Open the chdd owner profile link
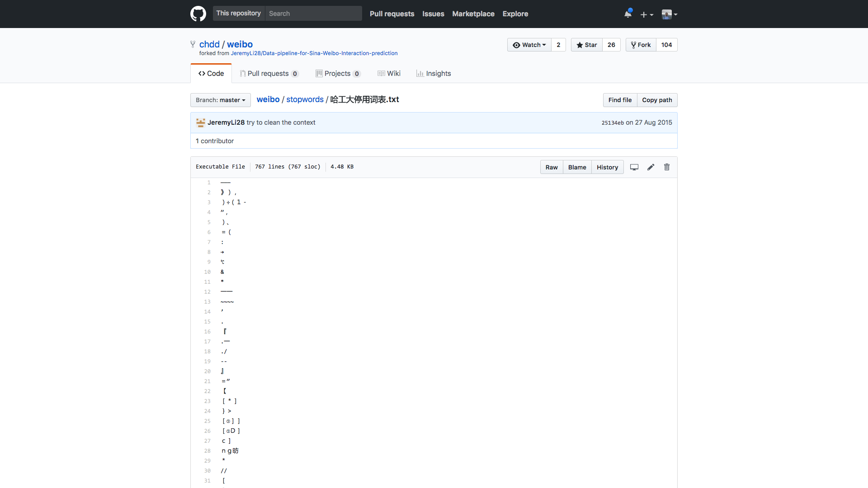This screenshot has height=488, width=868. (x=209, y=44)
